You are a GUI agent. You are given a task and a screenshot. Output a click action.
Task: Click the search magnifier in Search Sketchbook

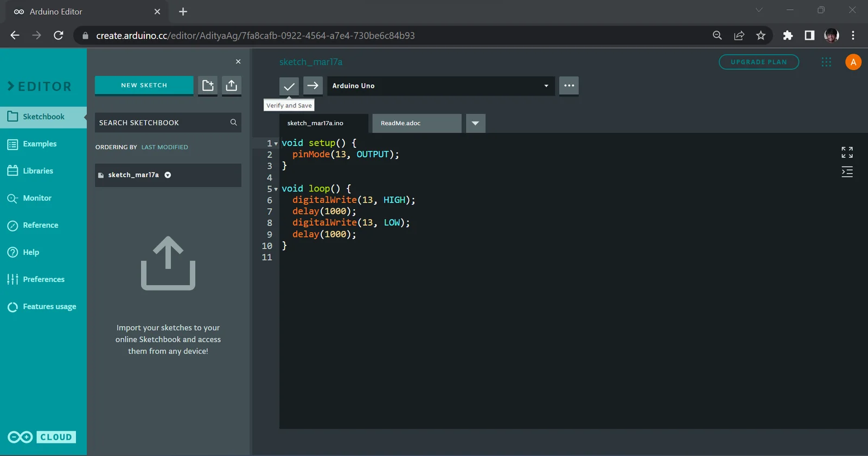(x=234, y=123)
